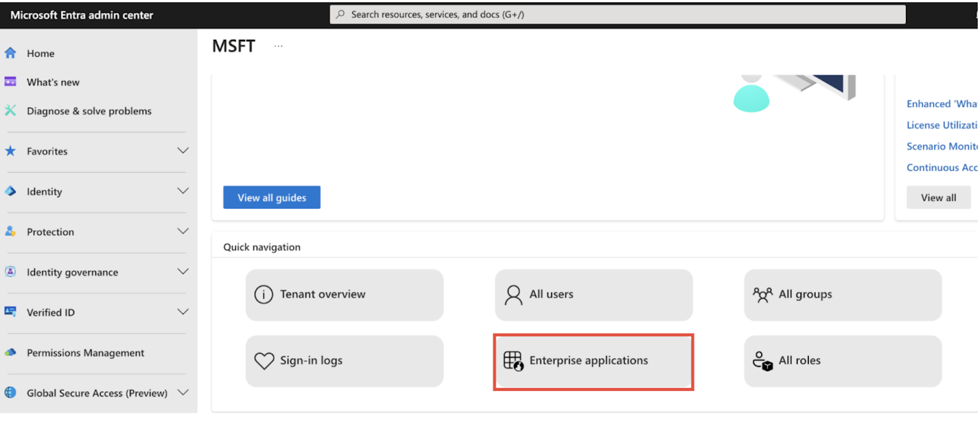
Task: Open the Favorites menu item
Action: click(47, 151)
